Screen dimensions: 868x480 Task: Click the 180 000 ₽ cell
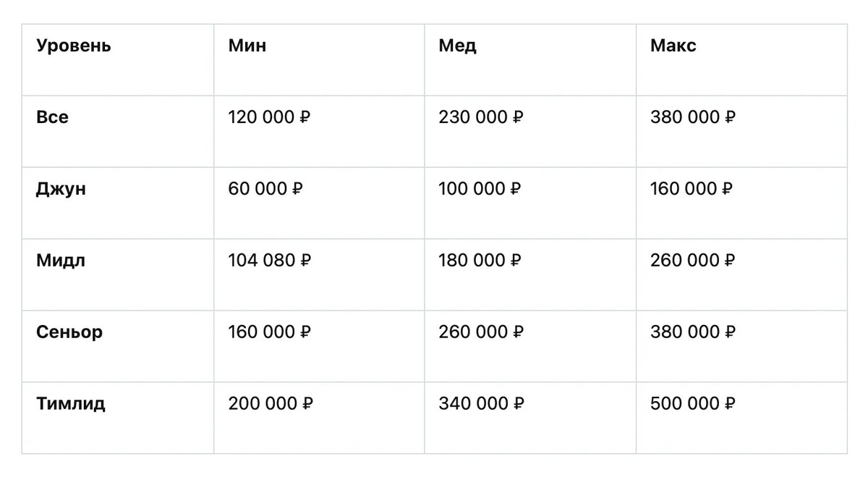tap(480, 261)
